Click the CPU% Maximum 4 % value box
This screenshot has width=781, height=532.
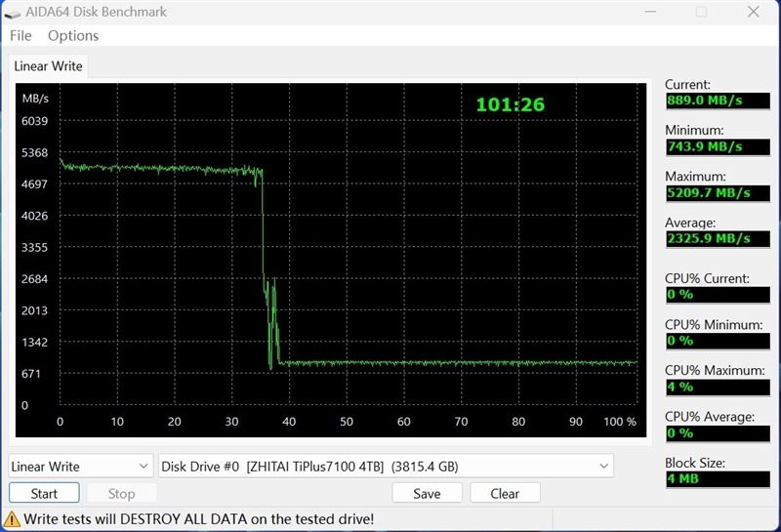coord(718,388)
